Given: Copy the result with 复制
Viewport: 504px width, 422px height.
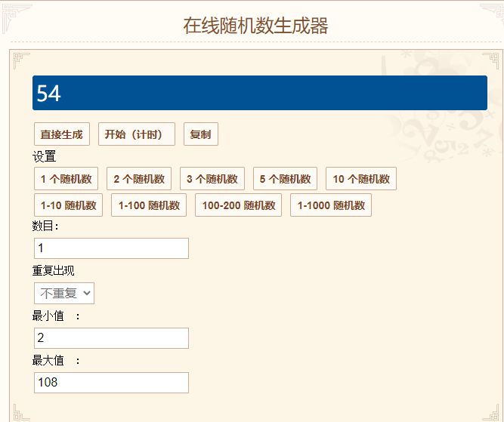Looking at the screenshot, I should (201, 134).
